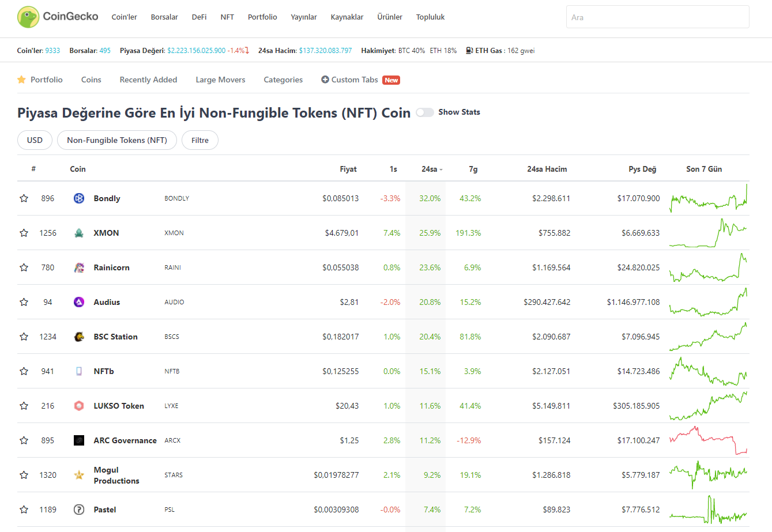Click the LUKSO Token coin icon
This screenshot has width=772, height=532.
(79, 406)
